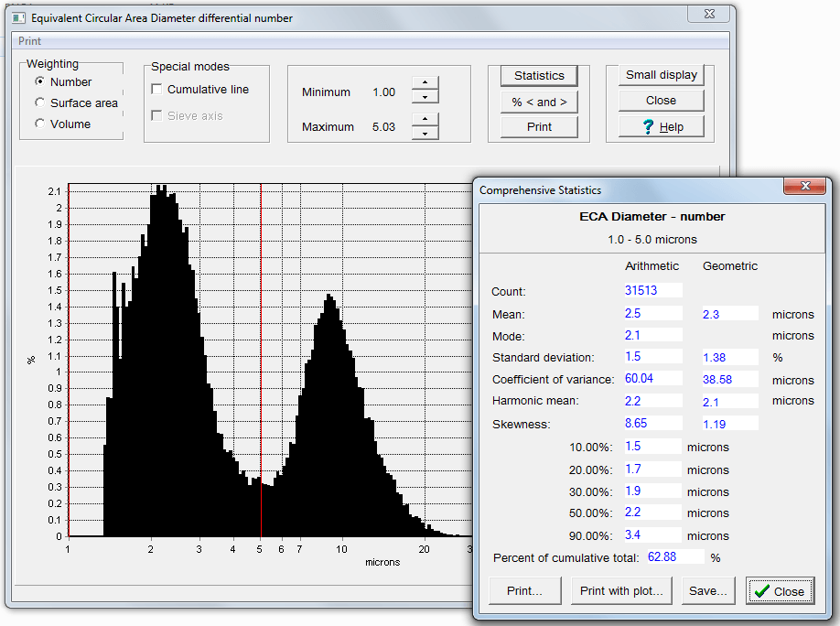Viewport: 840px width, 626px height.
Task: Click the Count value field 31513
Action: [x=653, y=291]
